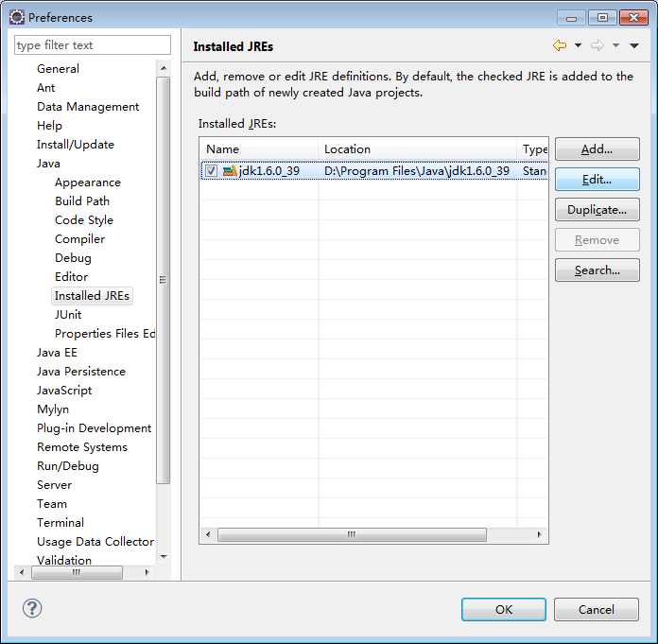Viewport: 658px width, 644px height.
Task: Select Compiler under Java
Action: [x=79, y=239]
